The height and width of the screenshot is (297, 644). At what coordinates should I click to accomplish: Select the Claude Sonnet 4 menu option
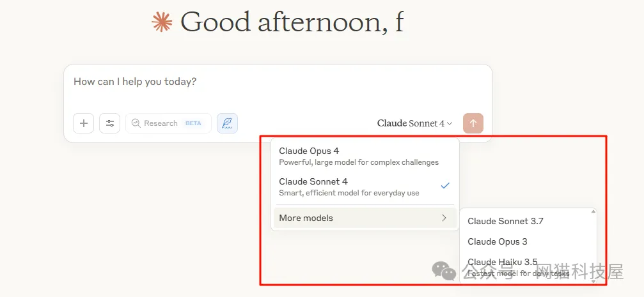tap(313, 182)
